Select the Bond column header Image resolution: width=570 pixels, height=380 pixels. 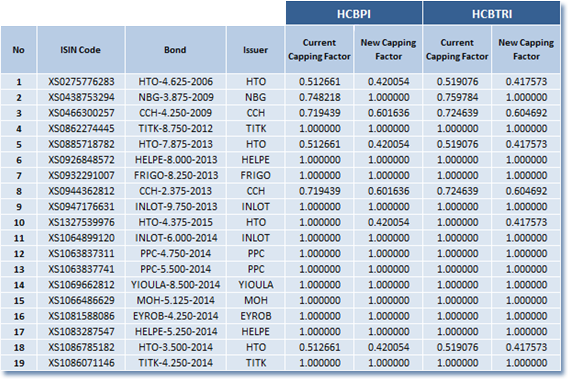coord(175,50)
